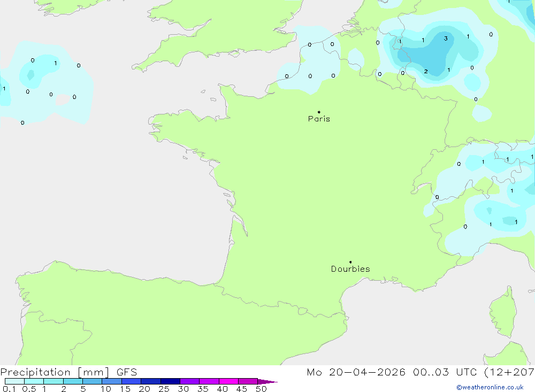Click the 'GFS' model label
535x392 pixels.
point(127,372)
